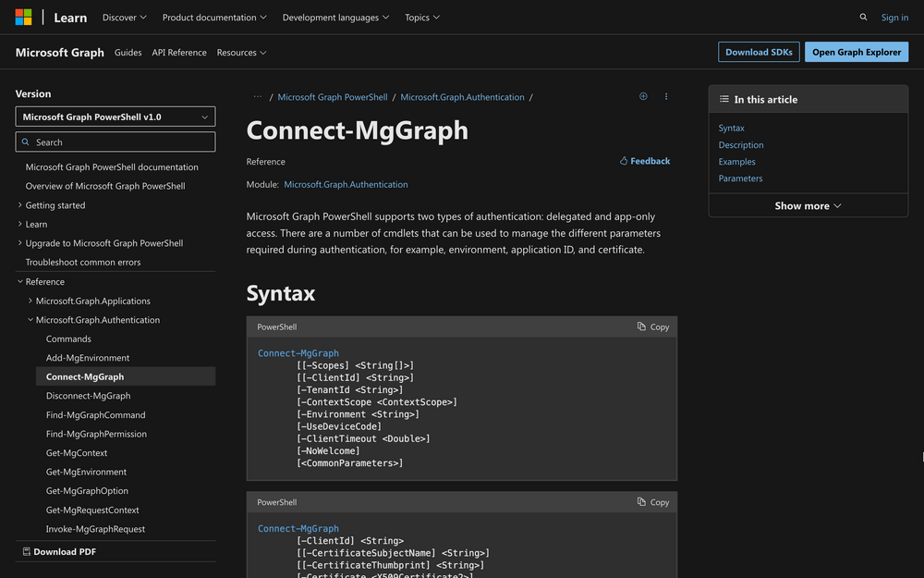
Task: Click the add-to-collection plus icon
Action: click(643, 96)
